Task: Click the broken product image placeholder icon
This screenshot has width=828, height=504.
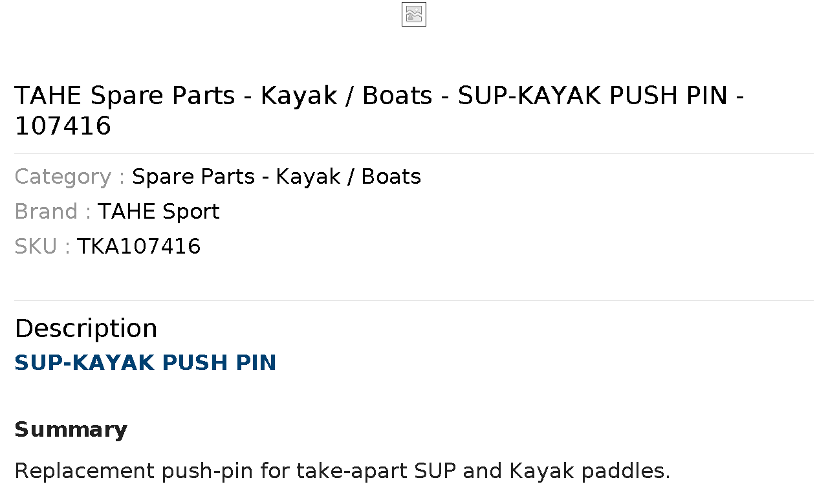Action: [414, 14]
